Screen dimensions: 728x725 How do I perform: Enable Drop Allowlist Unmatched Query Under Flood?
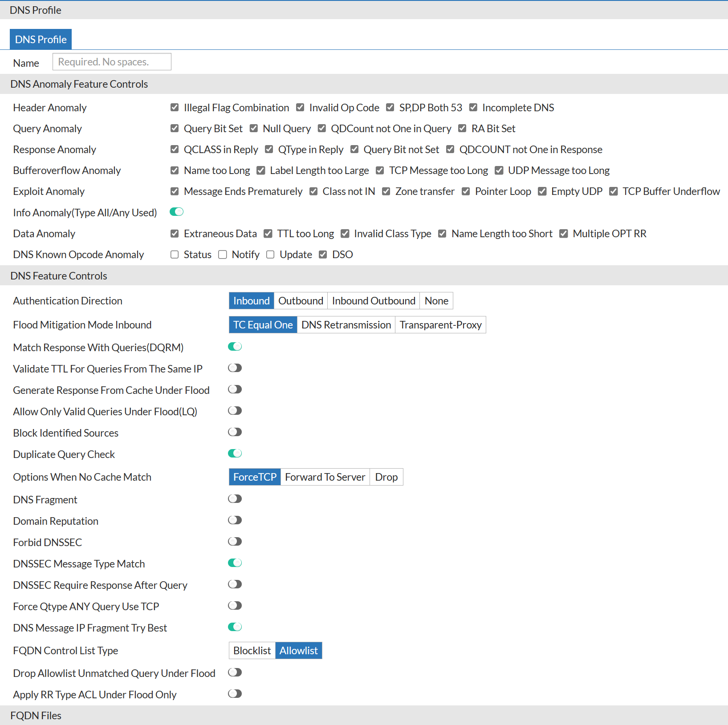click(235, 672)
